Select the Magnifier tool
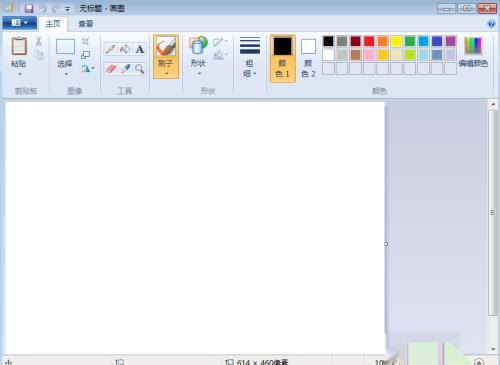Screen dimensions: 500x365 pos(139,69)
